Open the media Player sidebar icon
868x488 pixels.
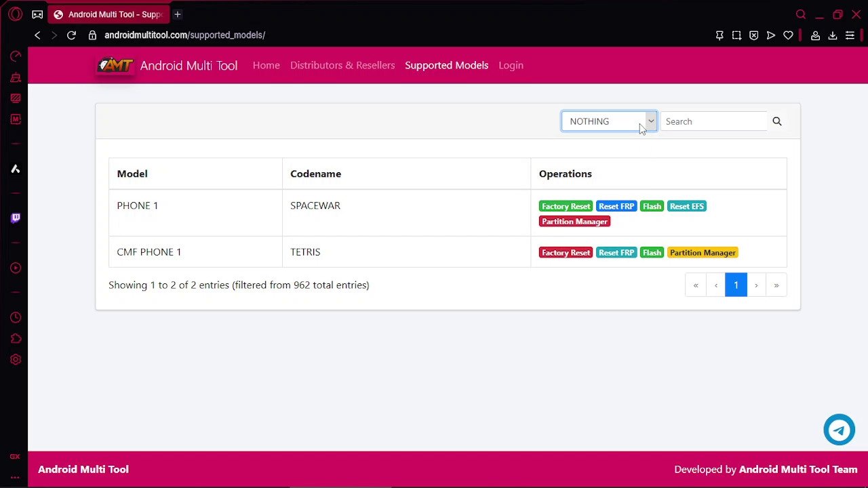15,268
